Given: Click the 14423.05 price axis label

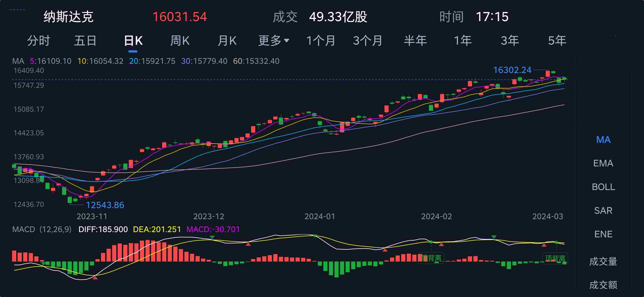Looking at the screenshot, I should click(x=29, y=133).
